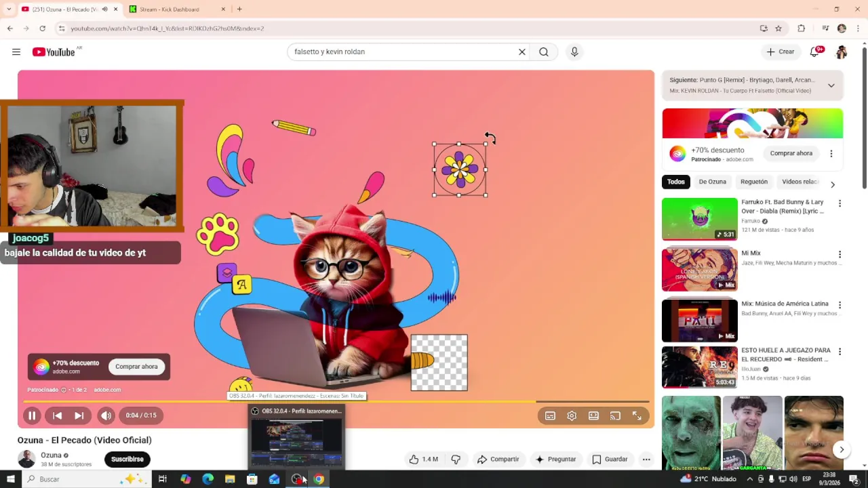Select the Todos filter chip
This screenshot has height=488, width=868.
click(x=676, y=182)
